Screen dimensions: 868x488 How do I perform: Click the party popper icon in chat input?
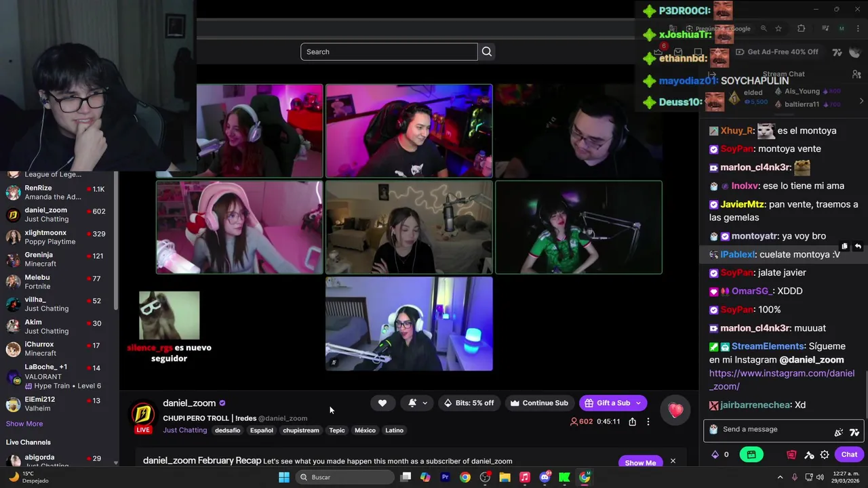point(839,432)
